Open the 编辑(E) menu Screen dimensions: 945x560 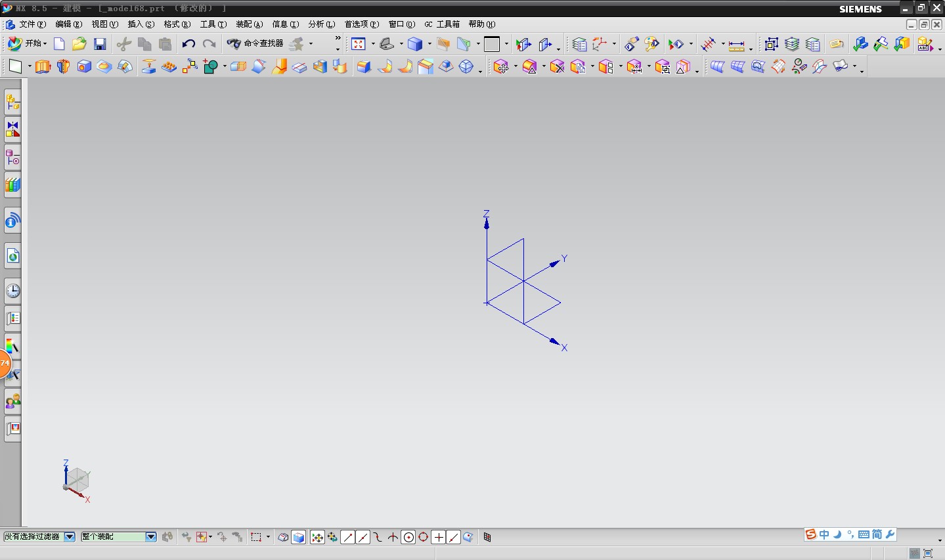point(68,24)
